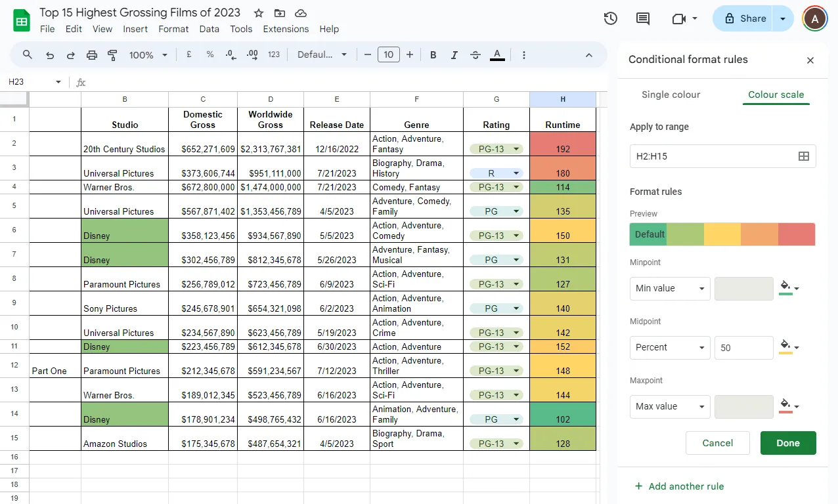Open the Extensions menu
This screenshot has height=504, width=838.
click(286, 29)
